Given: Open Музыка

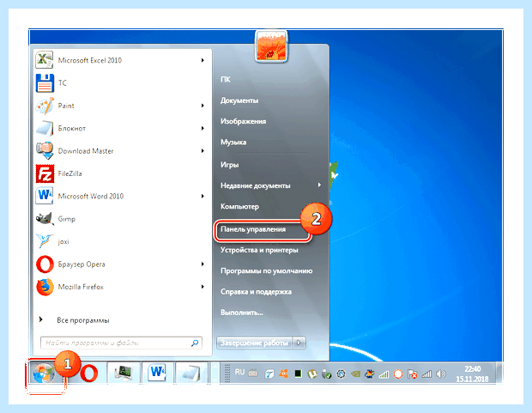Looking at the screenshot, I should 233,143.
